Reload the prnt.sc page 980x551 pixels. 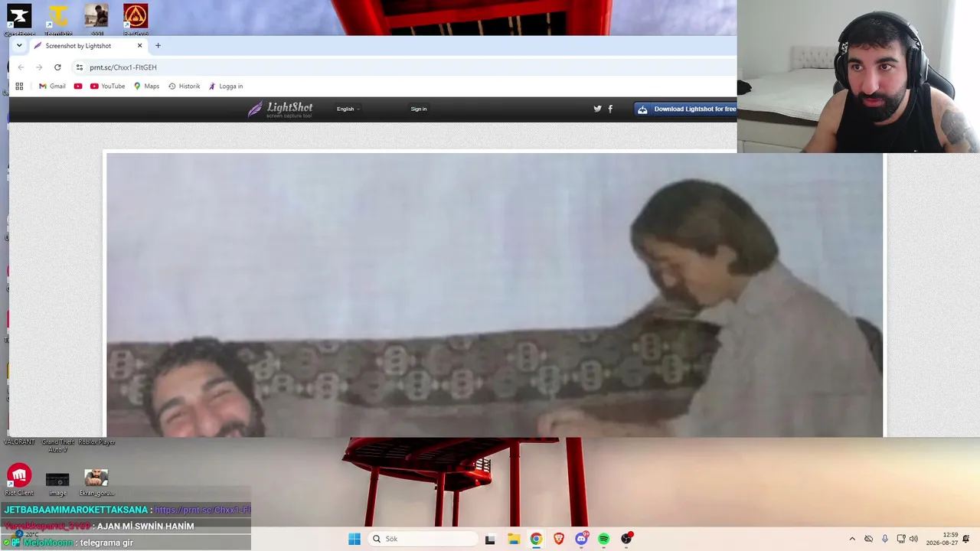(x=57, y=67)
